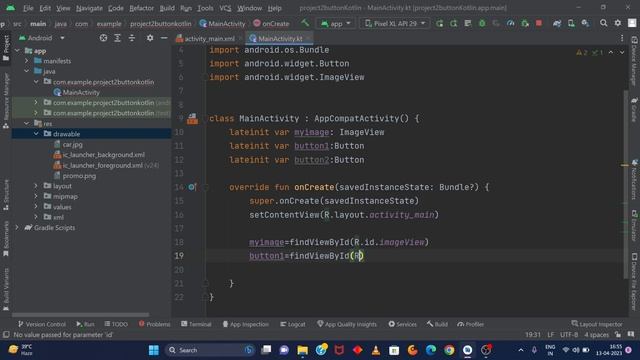The width and height of the screenshot is (640, 360).
Task: Open IDE settings gear in top toolbar
Action: click(x=618, y=23)
